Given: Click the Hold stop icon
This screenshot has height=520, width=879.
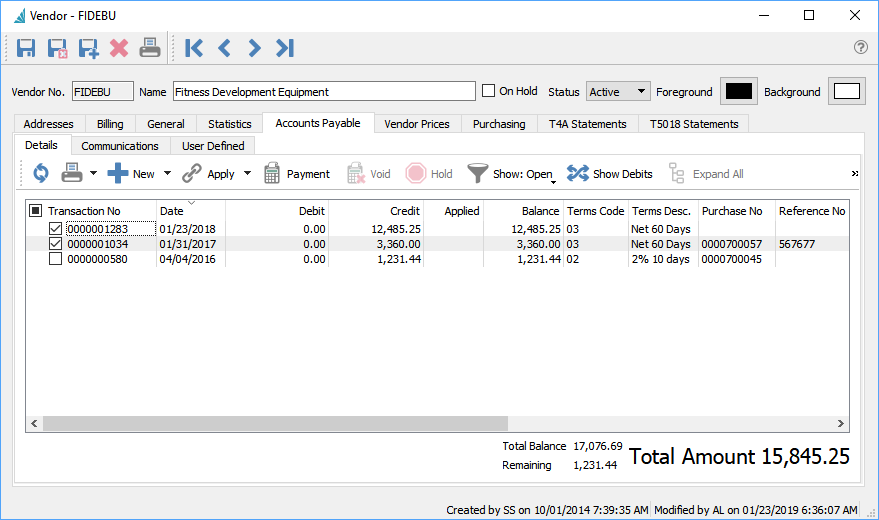Looking at the screenshot, I should (x=416, y=173).
